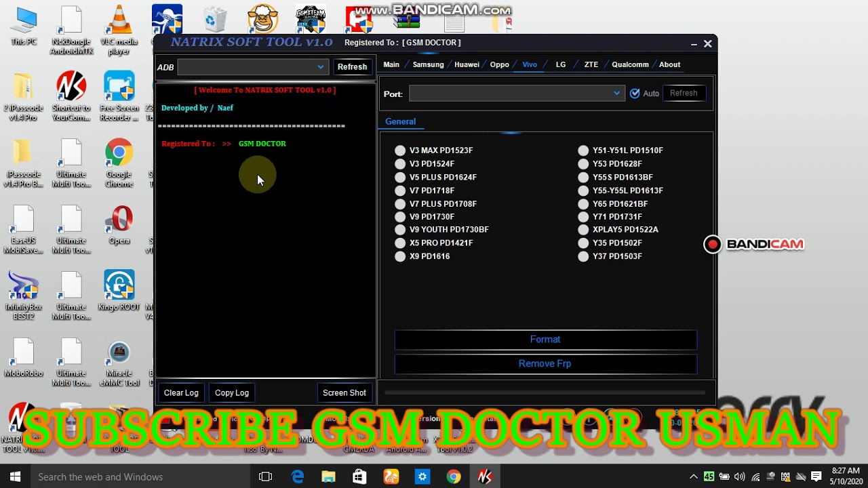
Task: Click the progress bar at bottom
Action: [x=545, y=391]
